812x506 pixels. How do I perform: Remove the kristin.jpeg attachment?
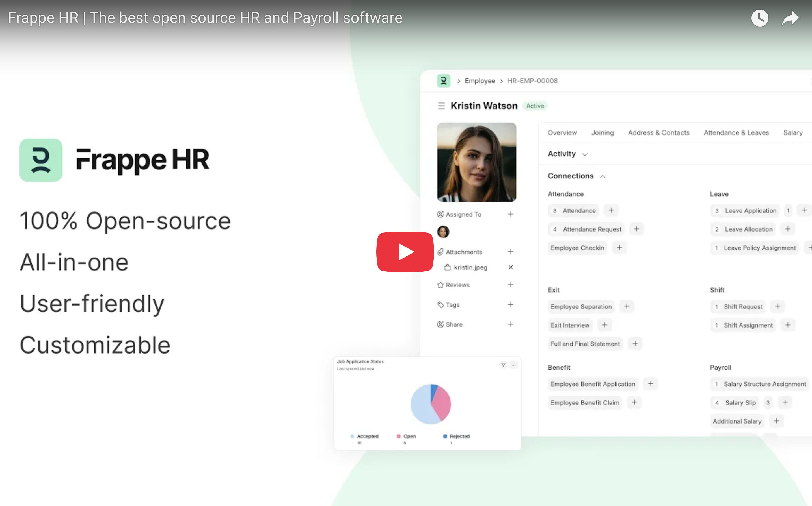pyautogui.click(x=511, y=267)
